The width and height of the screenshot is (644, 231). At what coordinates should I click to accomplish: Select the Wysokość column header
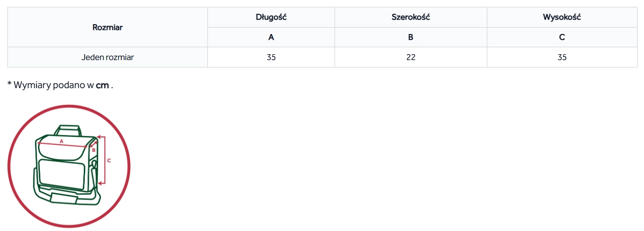[562, 17]
